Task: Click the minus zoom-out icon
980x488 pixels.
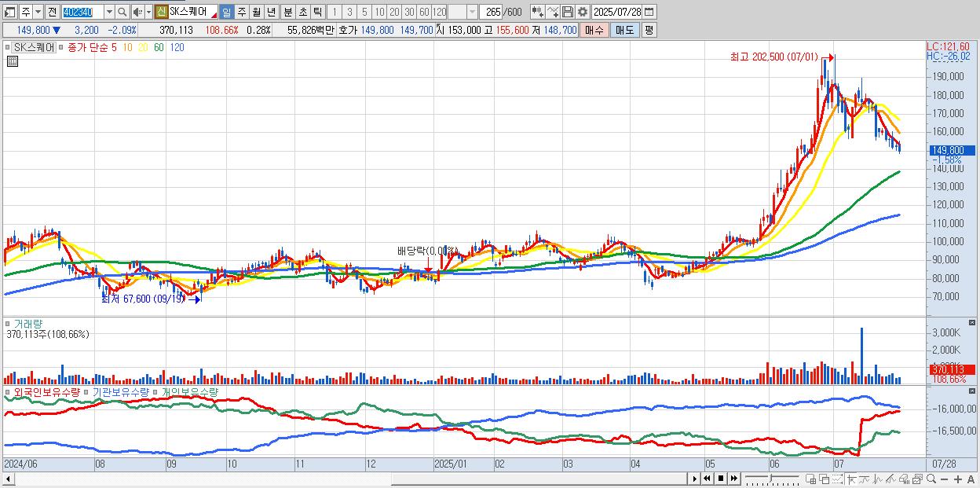Action: [x=944, y=479]
